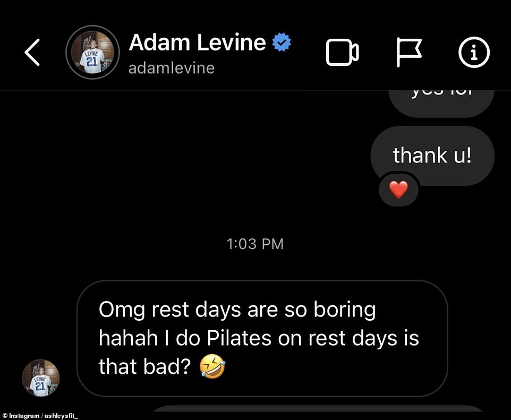
Task: Tap "that bad?" text in message
Action: [x=144, y=366]
